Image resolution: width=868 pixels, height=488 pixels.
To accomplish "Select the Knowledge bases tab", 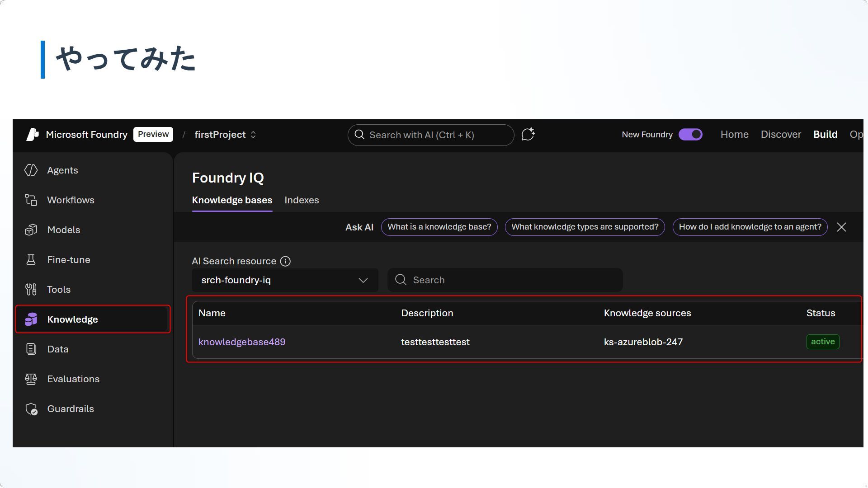I will coord(232,200).
